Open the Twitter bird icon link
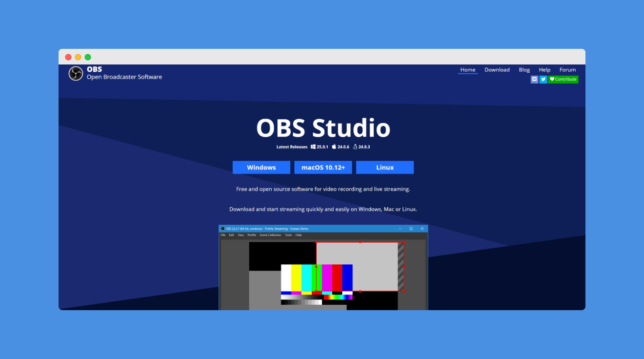 tap(543, 79)
